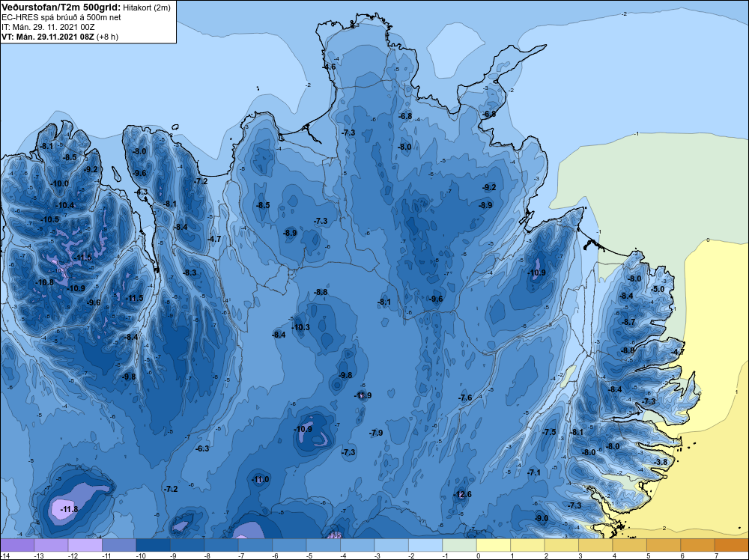749x560 pixels.
Task: Click the -10.5 temperature label
Action: pos(50,219)
